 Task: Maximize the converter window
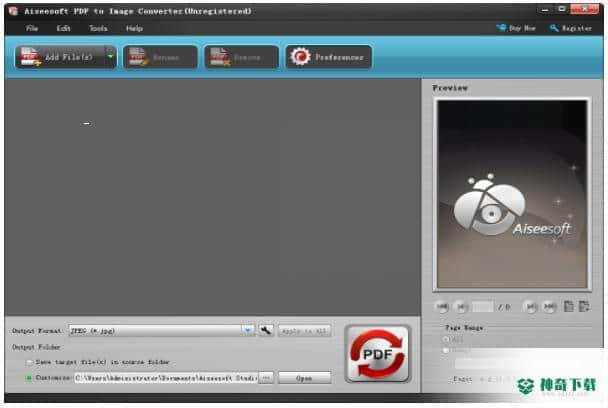click(x=562, y=10)
